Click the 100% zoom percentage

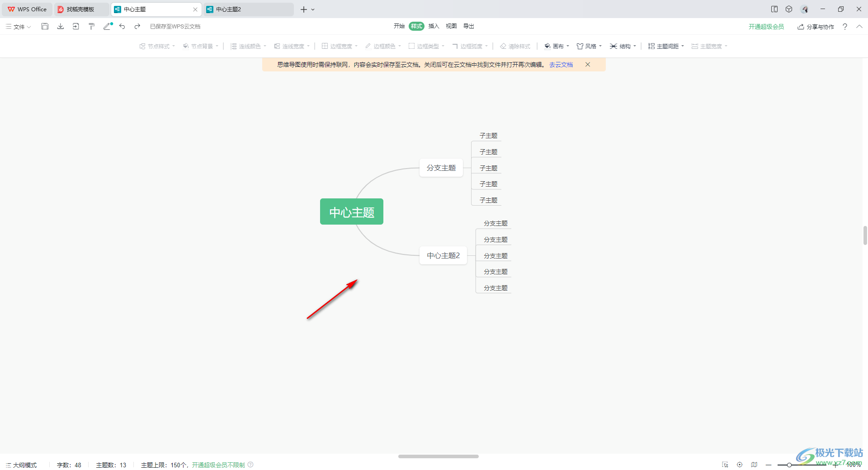pos(854,465)
